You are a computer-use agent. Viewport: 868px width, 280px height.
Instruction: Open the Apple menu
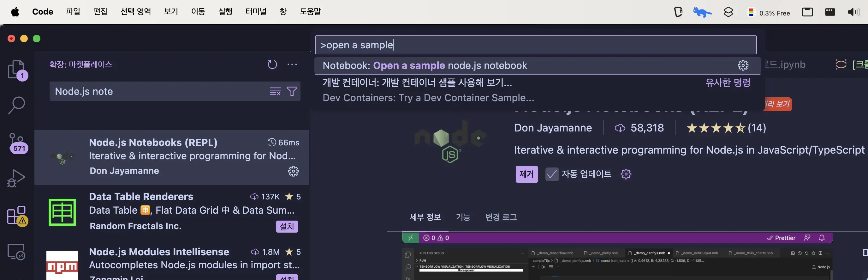[15, 12]
